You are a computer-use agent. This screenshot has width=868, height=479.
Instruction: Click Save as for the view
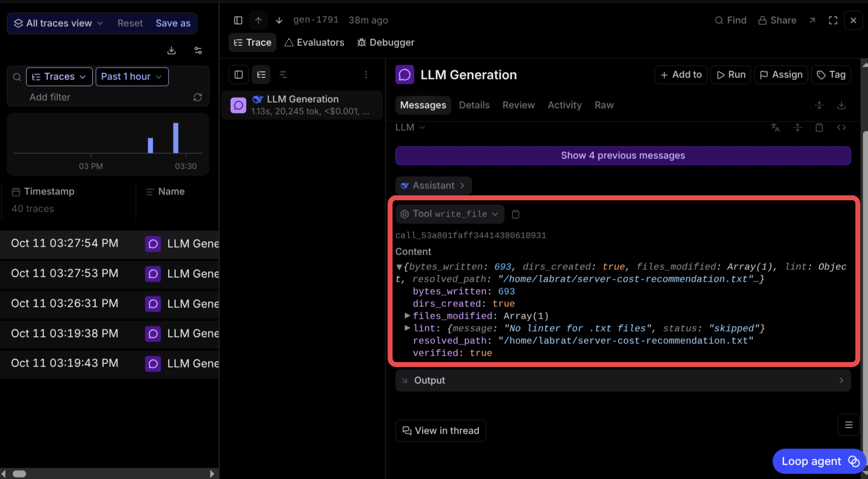(173, 23)
